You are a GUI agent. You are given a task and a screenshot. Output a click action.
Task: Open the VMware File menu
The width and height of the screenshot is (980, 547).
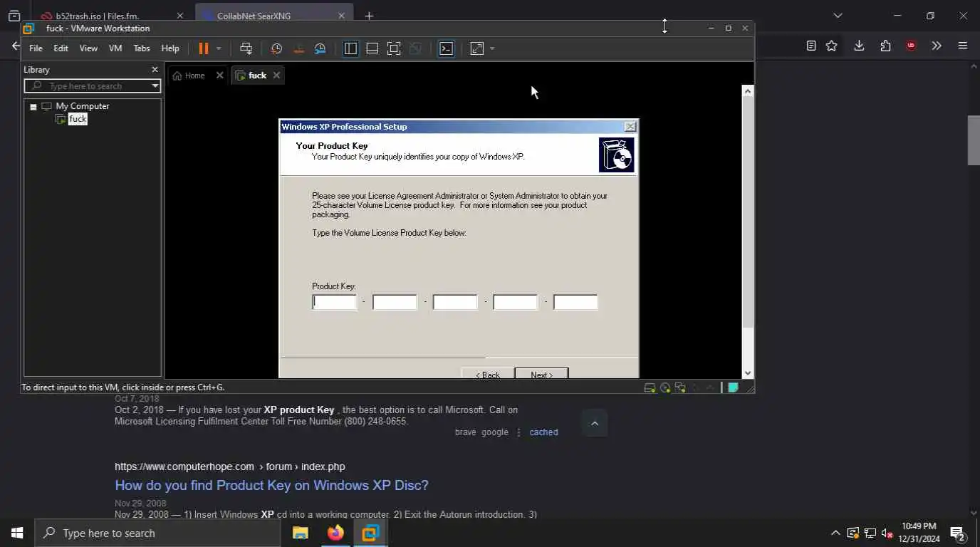[x=36, y=48]
